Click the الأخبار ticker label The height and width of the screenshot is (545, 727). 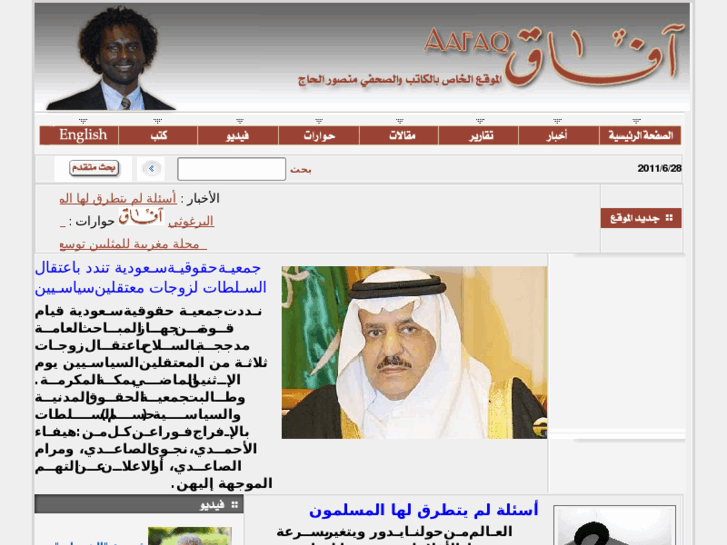pos(200,199)
